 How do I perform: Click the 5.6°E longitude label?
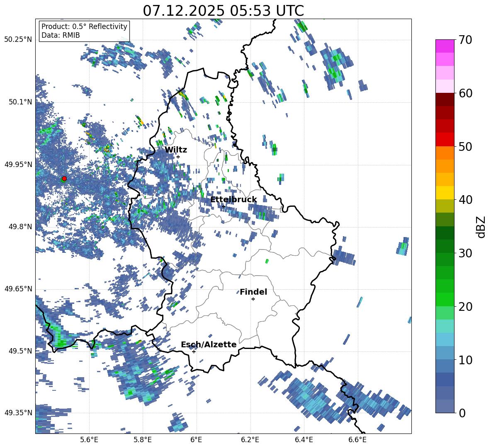(89, 440)
